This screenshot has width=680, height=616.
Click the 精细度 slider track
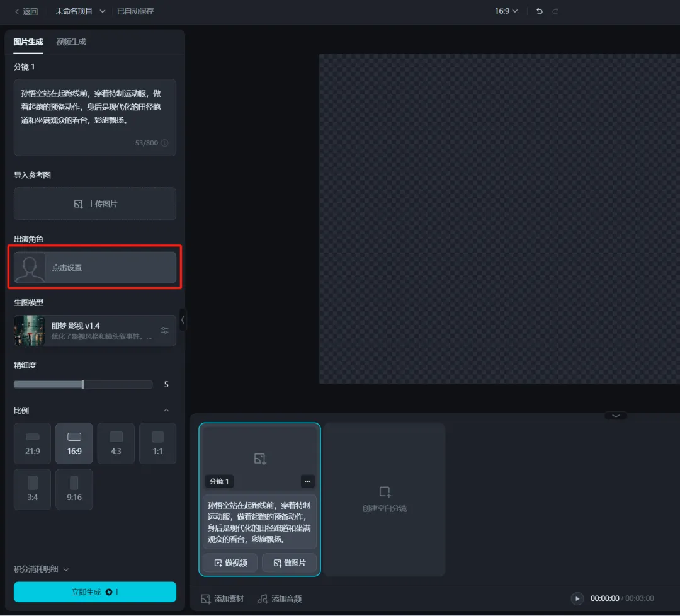tap(83, 384)
